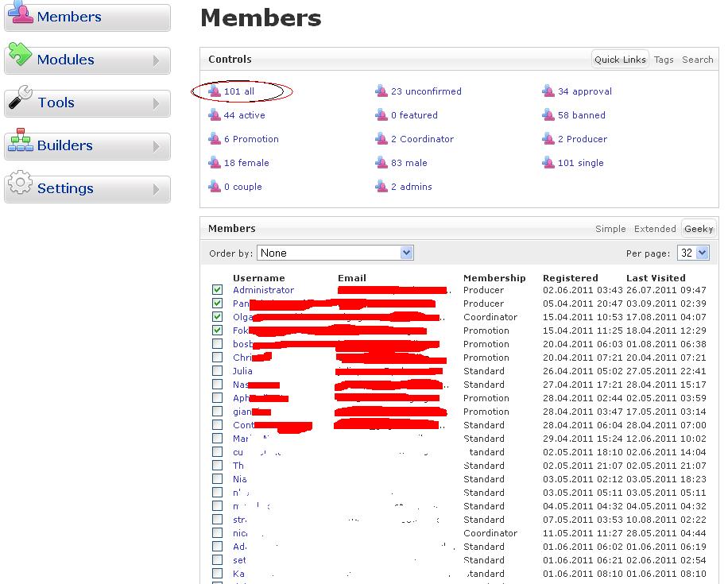Switch to the Extended members view tab
This screenshot has height=584, width=728.
pos(655,229)
